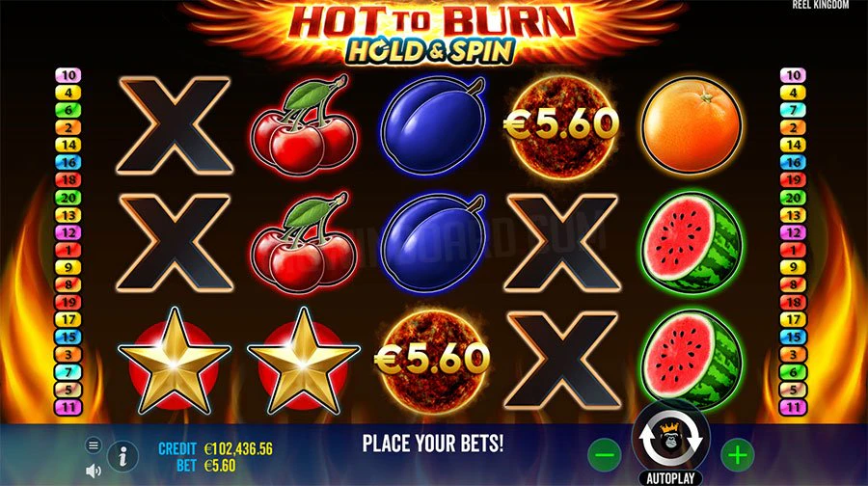Increase bet with green plus button

(x=738, y=455)
